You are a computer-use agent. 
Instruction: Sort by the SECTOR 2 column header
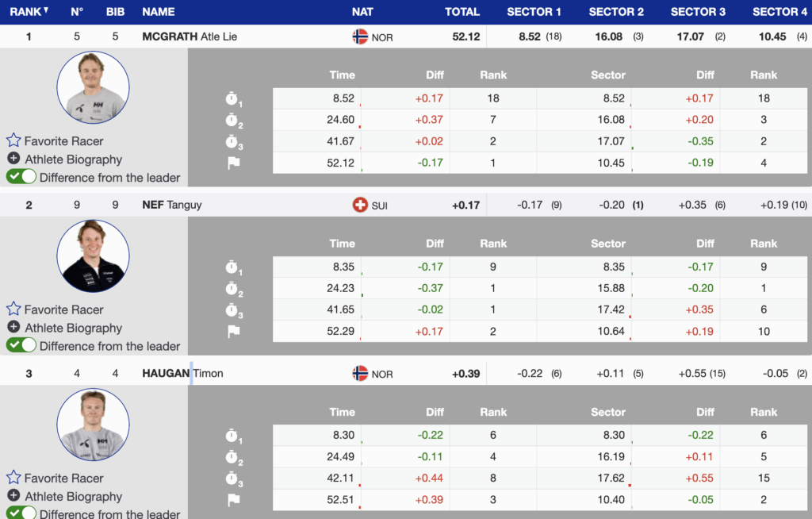(616, 12)
